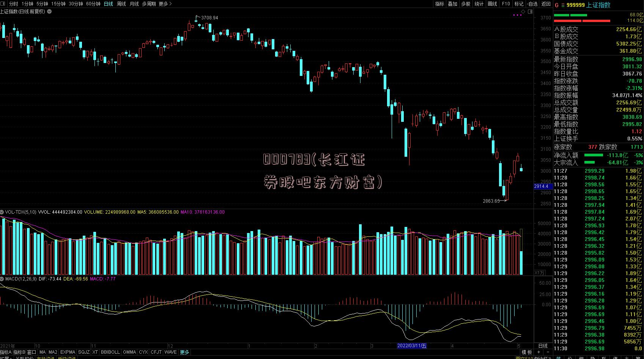The image size is (644, 359).
Task: Click the 模板 template button
Action: [527, 353]
